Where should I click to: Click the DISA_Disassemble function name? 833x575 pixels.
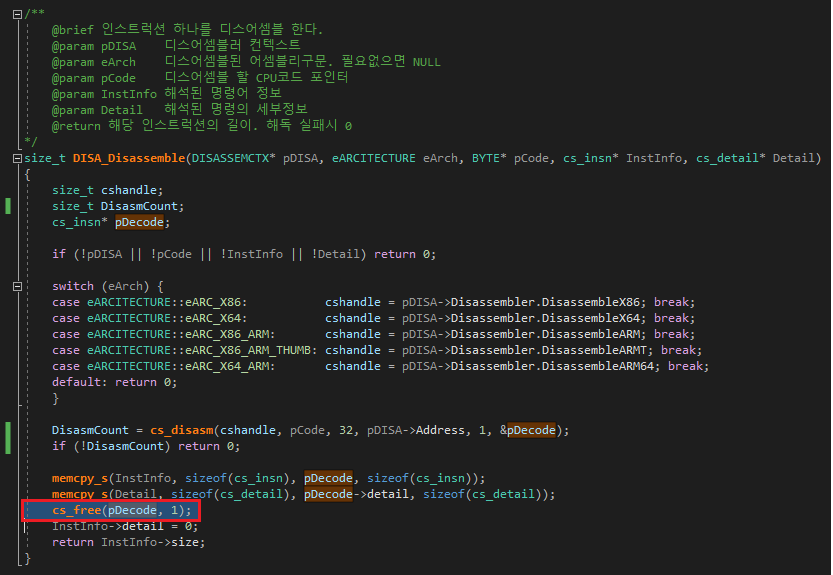(129, 158)
